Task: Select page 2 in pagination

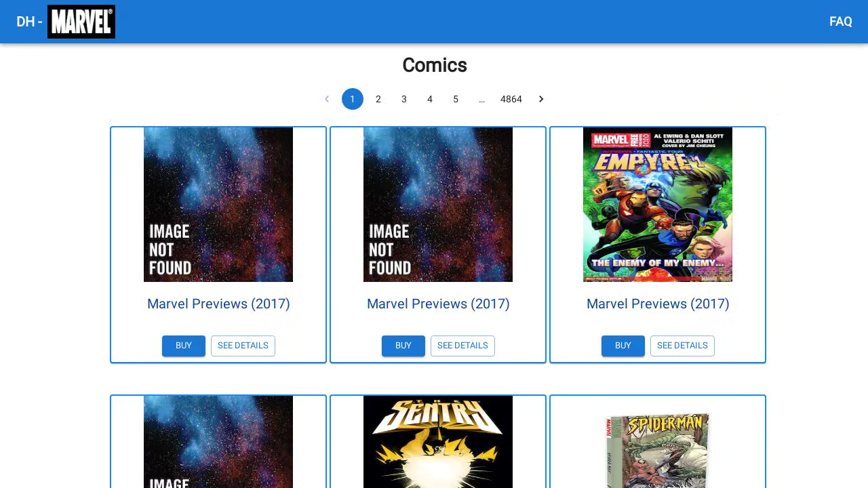Action: [378, 99]
